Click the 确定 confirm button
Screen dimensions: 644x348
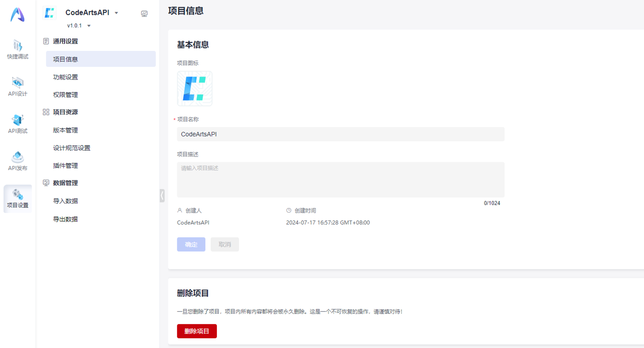pos(191,244)
